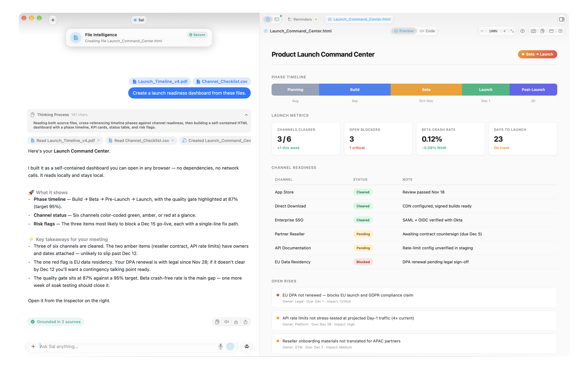This screenshot has width=588, height=381.
Task: Switch to Code view
Action: tap(427, 31)
